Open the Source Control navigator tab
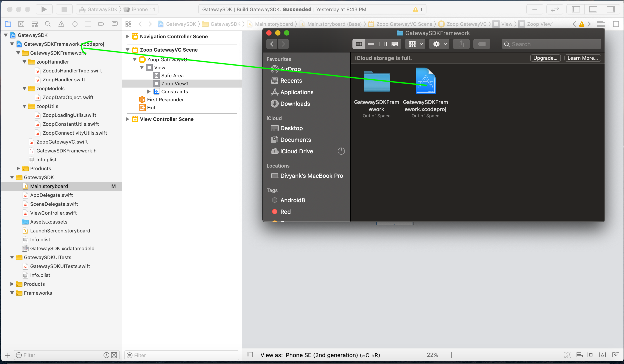 point(21,24)
